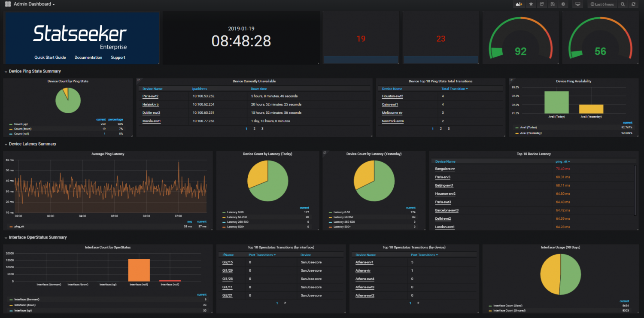This screenshot has width=644, height=318.
Task: Click the Down time column header
Action: 259,89
